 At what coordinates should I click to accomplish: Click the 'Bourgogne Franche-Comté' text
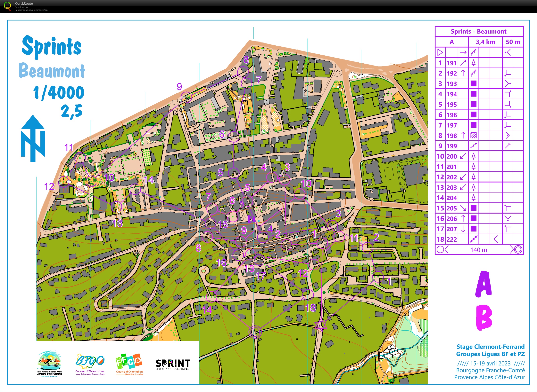click(491, 370)
